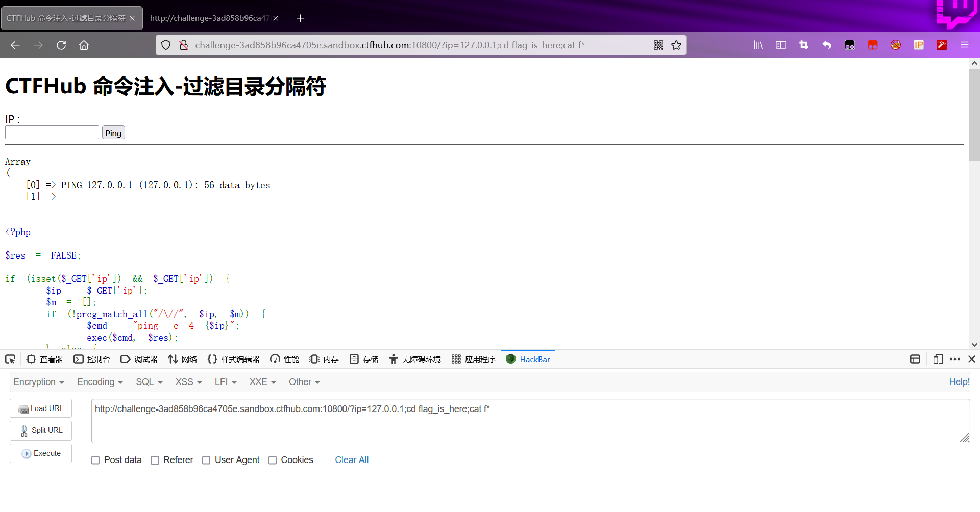Click the Clear All link
This screenshot has height=512, width=980.
352,460
